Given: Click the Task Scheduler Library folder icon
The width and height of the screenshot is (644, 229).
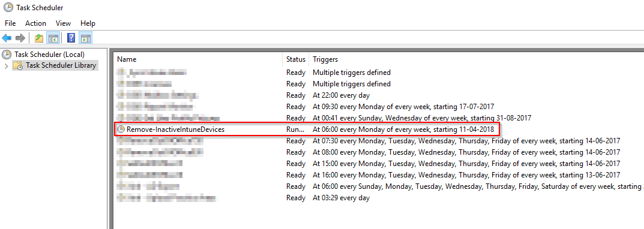Looking at the screenshot, I should [x=18, y=65].
